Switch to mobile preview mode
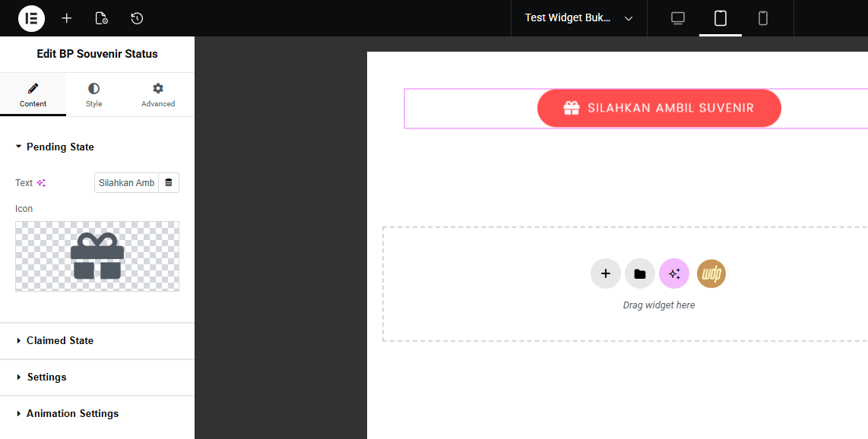Screen dimensions: 868x439 tap(763, 18)
